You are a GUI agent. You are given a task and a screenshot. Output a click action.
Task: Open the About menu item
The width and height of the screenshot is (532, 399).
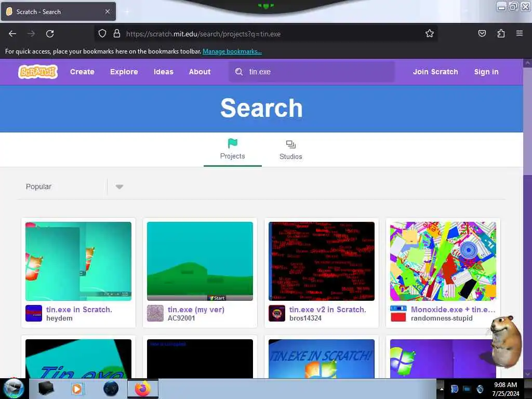199,72
